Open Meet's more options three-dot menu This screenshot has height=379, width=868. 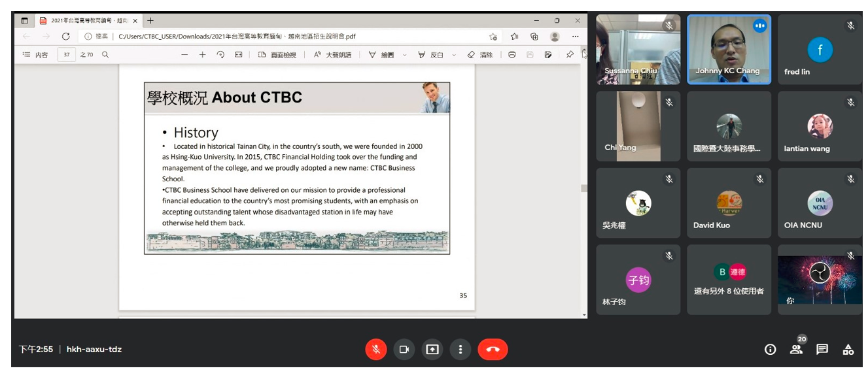tap(460, 350)
